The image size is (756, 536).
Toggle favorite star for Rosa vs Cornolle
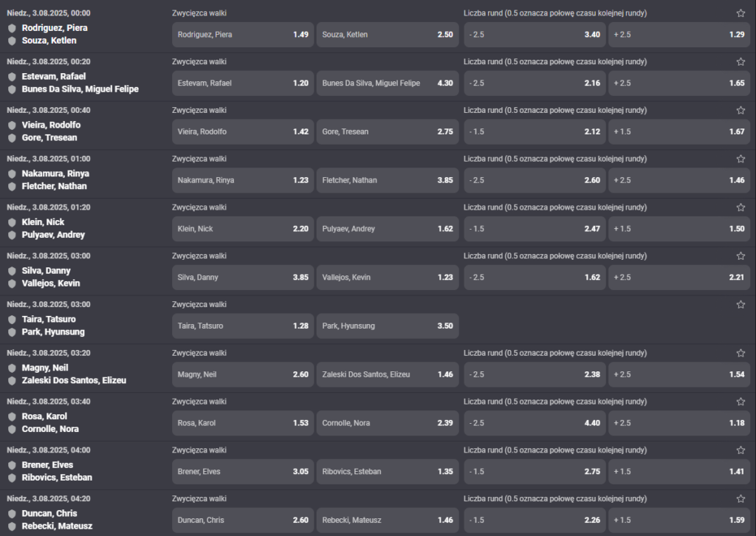(x=740, y=402)
